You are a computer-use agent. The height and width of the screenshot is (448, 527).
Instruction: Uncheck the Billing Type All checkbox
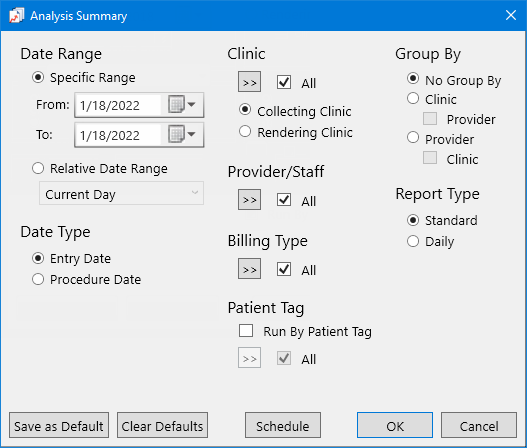click(284, 269)
